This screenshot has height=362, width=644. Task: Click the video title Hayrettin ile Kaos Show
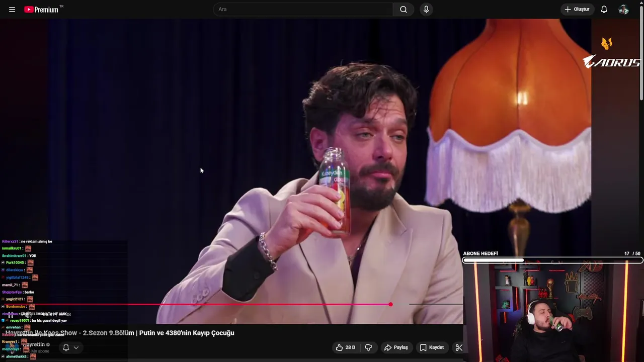(x=120, y=333)
